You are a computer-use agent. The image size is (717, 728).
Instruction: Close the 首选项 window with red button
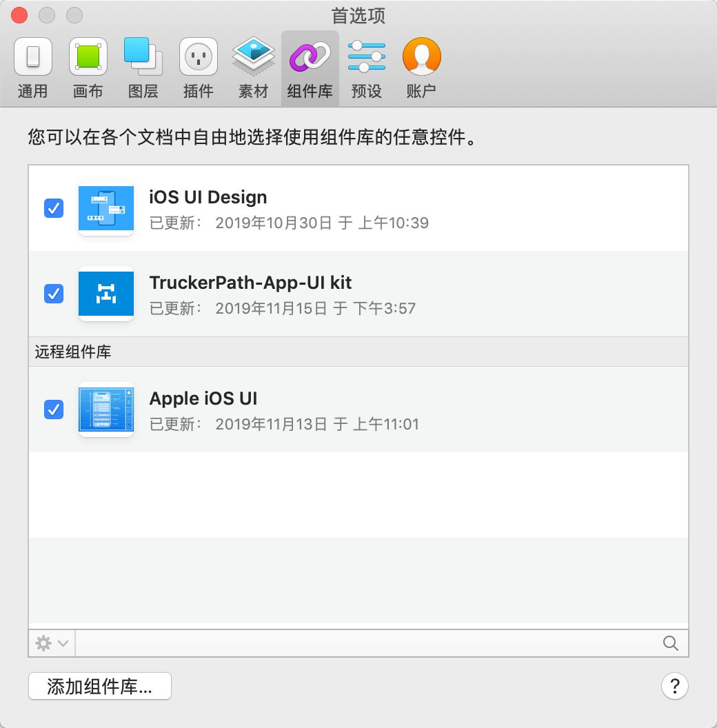(x=19, y=15)
